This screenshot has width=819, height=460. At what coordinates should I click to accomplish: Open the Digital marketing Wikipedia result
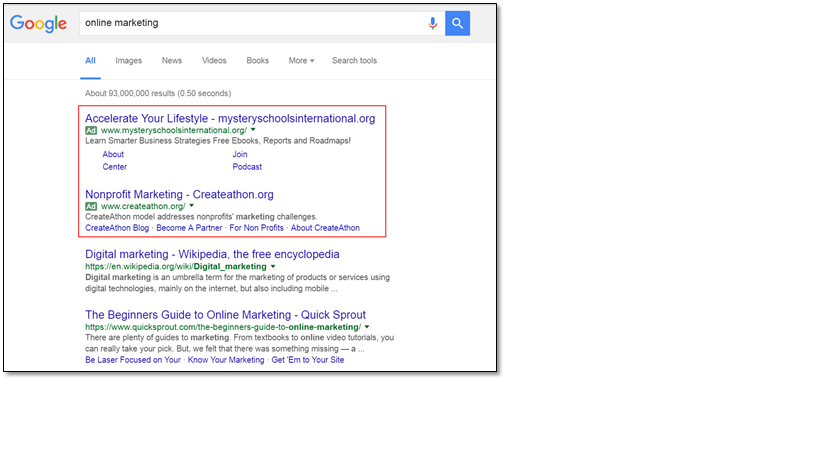[x=212, y=254]
